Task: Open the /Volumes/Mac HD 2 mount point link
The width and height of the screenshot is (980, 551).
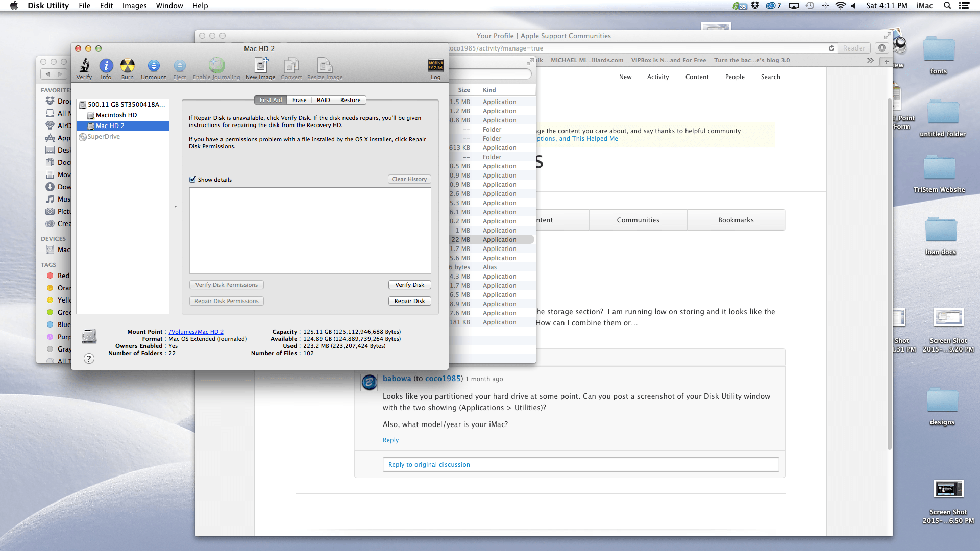Action: pos(196,331)
